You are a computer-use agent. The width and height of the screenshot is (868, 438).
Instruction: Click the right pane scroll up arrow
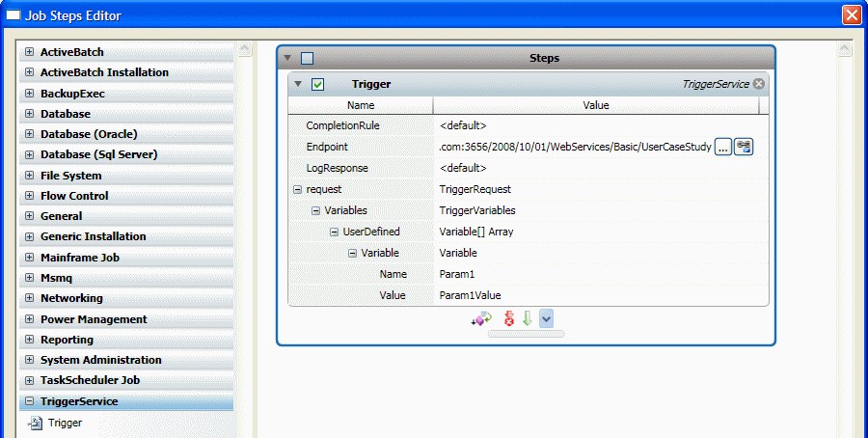[844, 49]
